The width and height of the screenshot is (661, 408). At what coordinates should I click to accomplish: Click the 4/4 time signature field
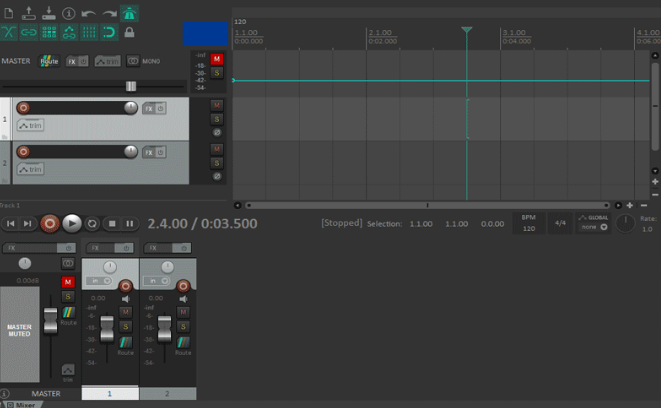[x=560, y=223]
